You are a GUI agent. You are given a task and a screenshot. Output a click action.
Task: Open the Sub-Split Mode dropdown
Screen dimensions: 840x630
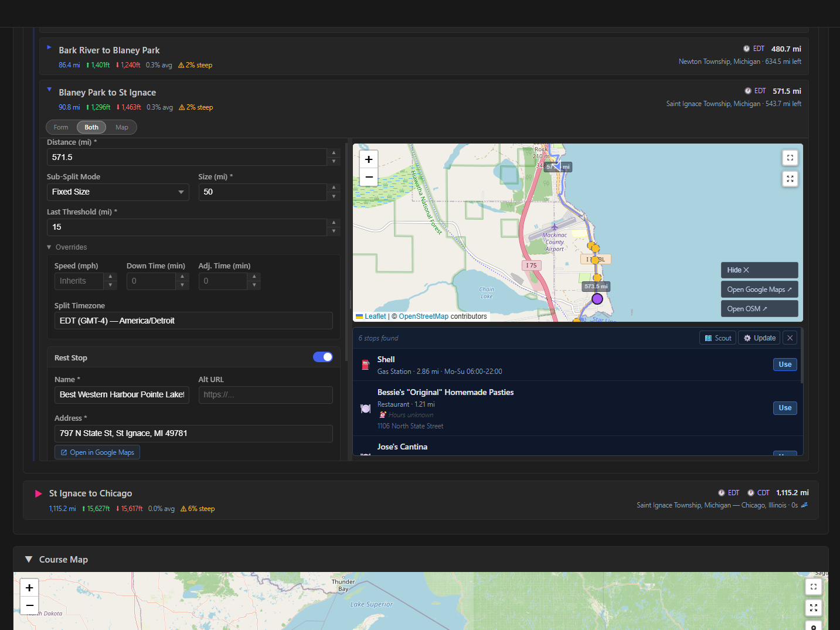pyautogui.click(x=118, y=192)
